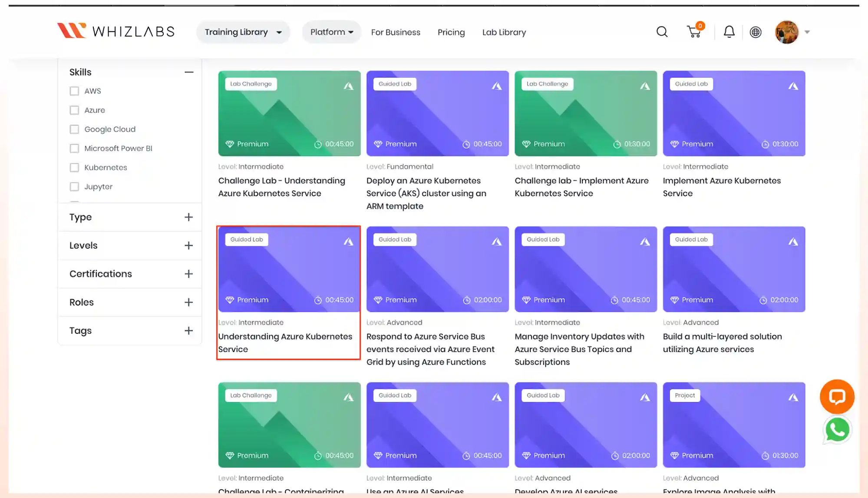Click Azure icon on Build a multi-layered solution card
868x498 pixels.
pyautogui.click(x=793, y=242)
